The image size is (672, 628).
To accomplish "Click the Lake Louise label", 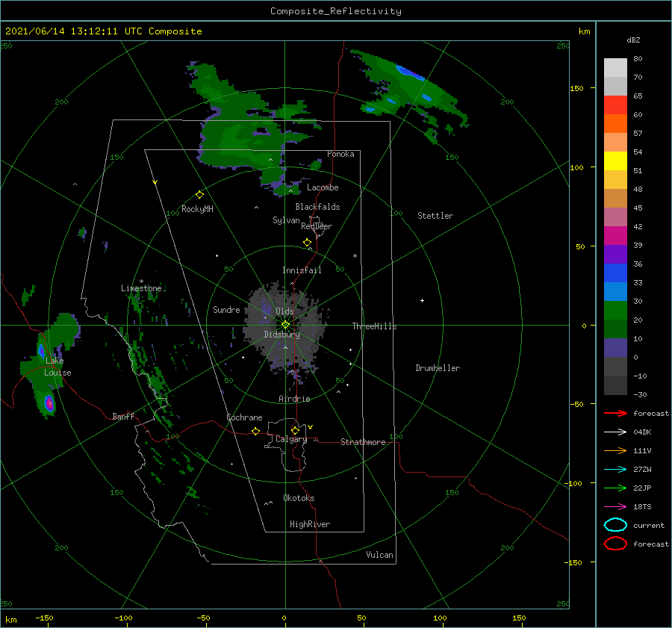I will [57, 367].
